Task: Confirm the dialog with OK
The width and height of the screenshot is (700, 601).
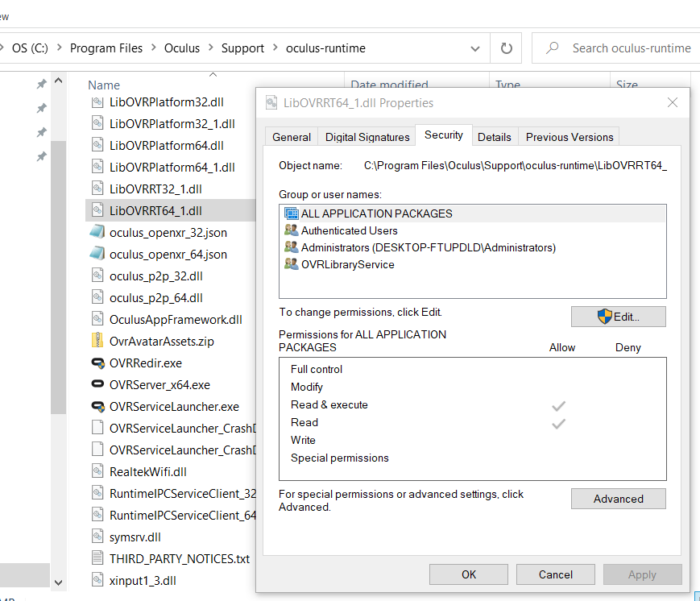Action: [469, 574]
